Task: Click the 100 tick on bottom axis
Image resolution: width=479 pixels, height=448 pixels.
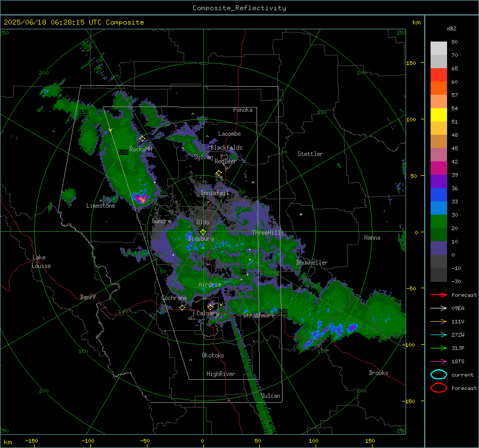Action: click(313, 441)
